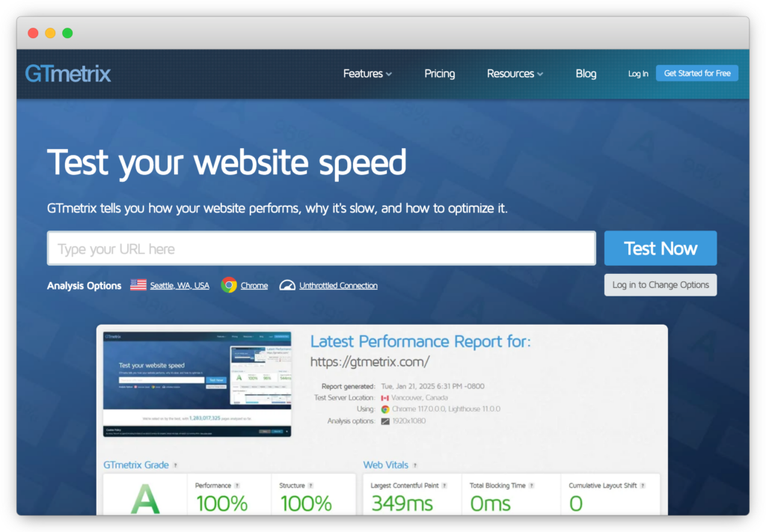Click the large A grade letter
This screenshot has height=532, width=766.
[x=145, y=499]
